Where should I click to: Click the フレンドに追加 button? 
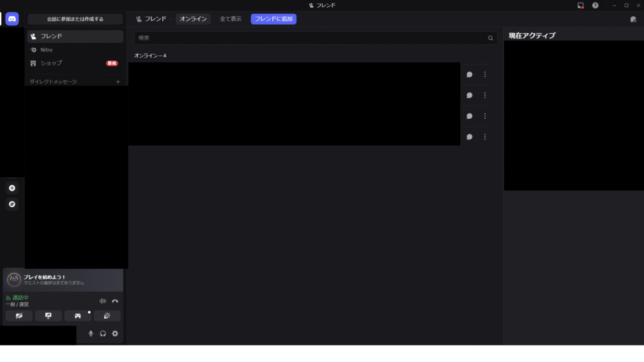coord(274,19)
